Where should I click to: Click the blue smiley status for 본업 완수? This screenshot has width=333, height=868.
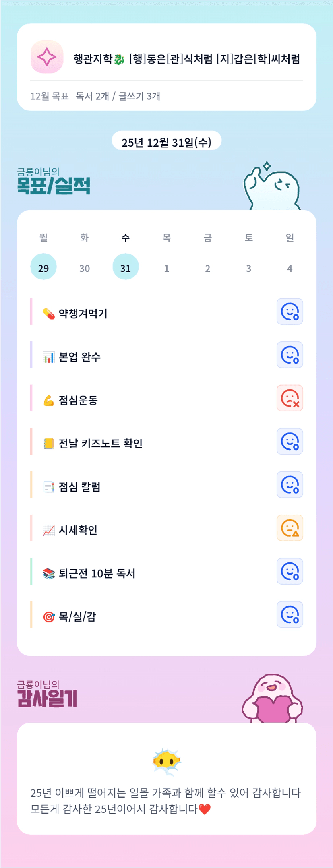pyautogui.click(x=290, y=355)
